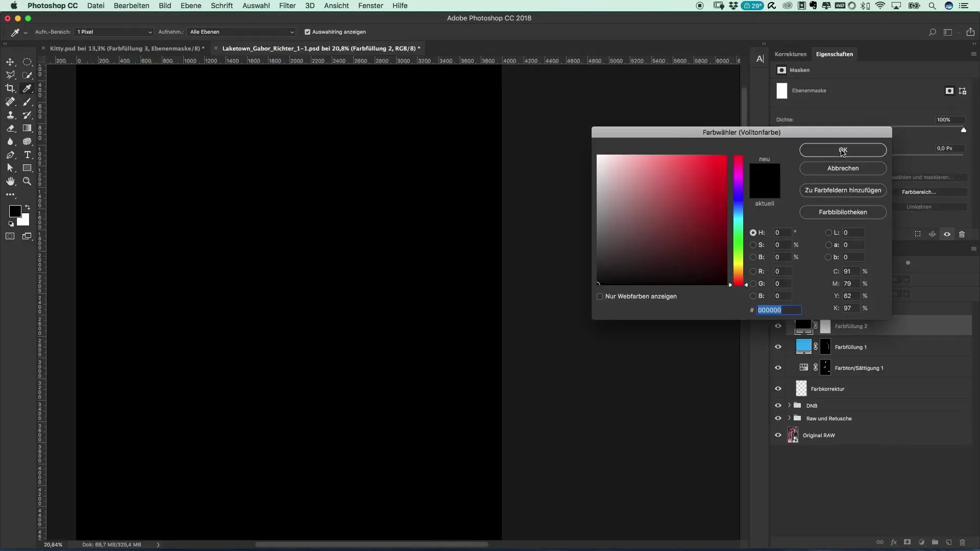Open the Aufnehm. Alle Ebenen dropdown
Viewport: 980px width, 551px height.
pos(241,32)
